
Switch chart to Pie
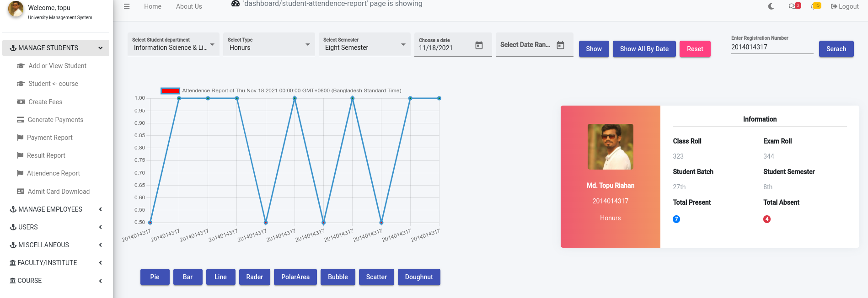point(155,277)
